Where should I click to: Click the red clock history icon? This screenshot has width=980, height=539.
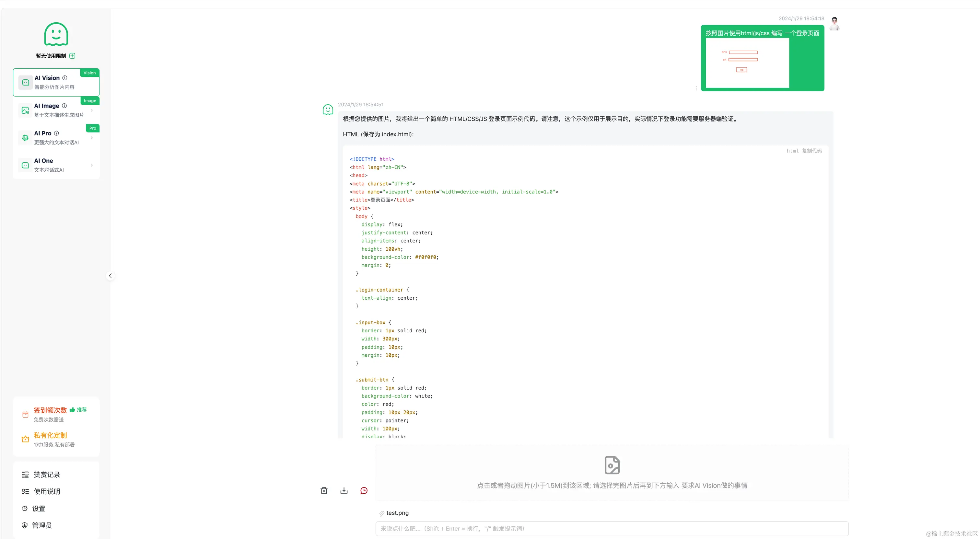point(364,490)
